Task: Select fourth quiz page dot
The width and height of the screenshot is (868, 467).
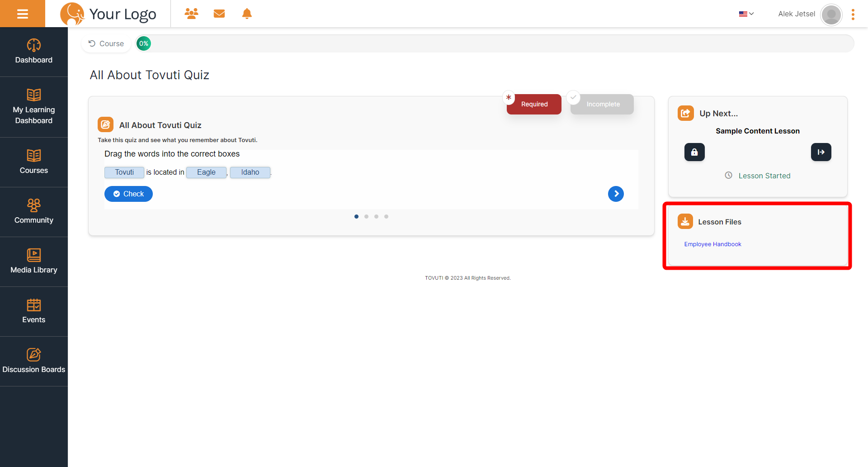Action: tap(386, 216)
